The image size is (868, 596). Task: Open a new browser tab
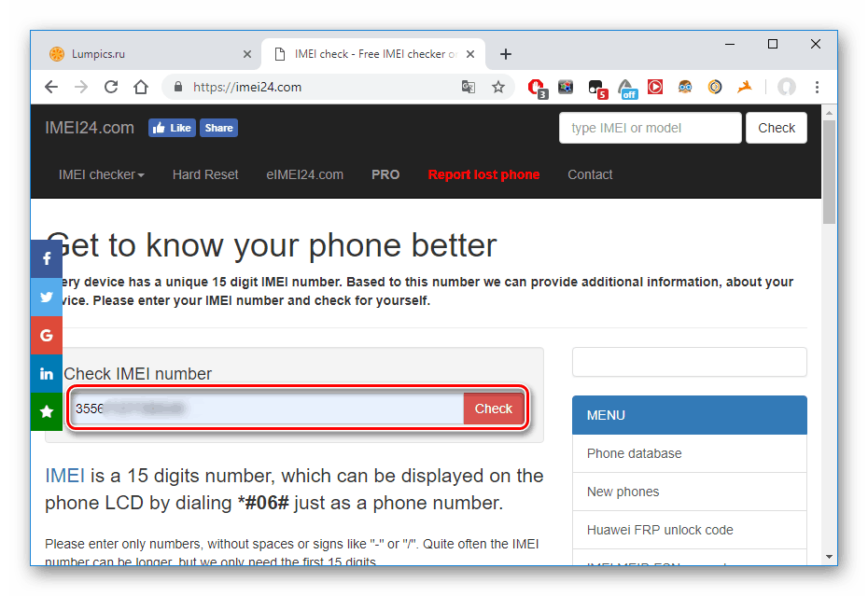506,54
